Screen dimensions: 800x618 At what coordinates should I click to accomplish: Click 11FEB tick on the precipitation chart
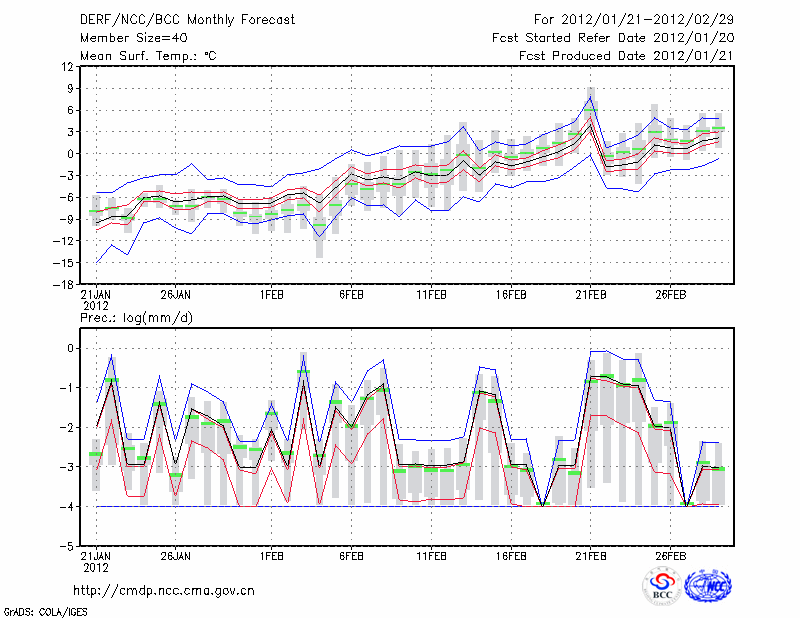coord(430,558)
